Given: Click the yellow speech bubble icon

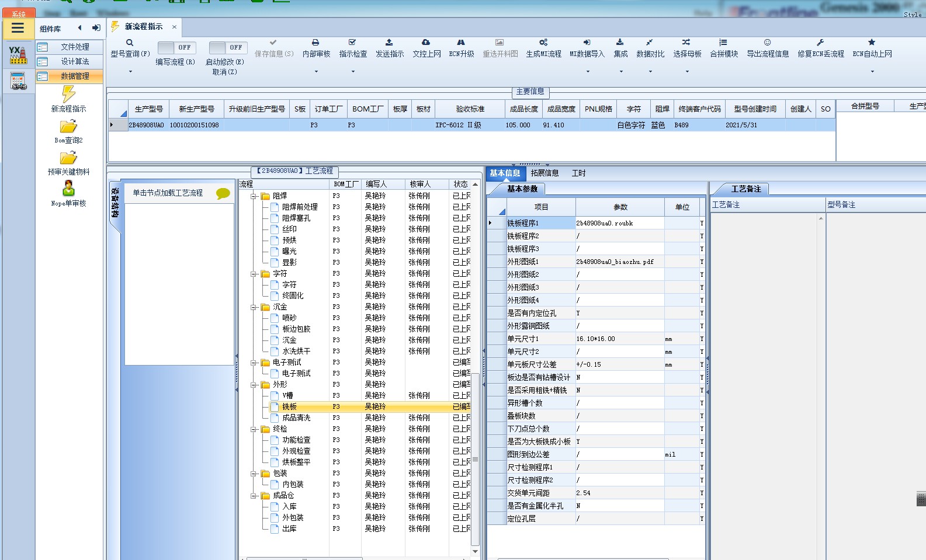Looking at the screenshot, I should (223, 193).
